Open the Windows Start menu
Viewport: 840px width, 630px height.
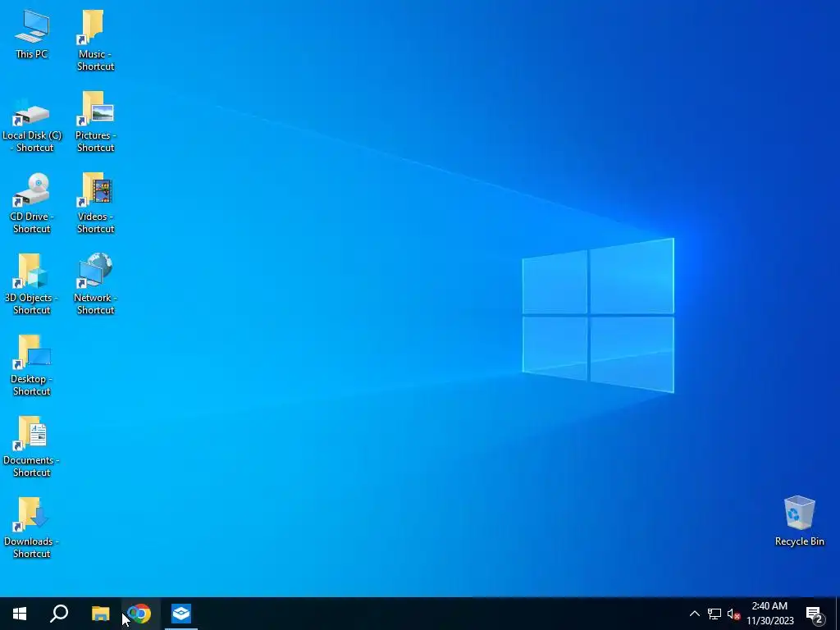20,614
